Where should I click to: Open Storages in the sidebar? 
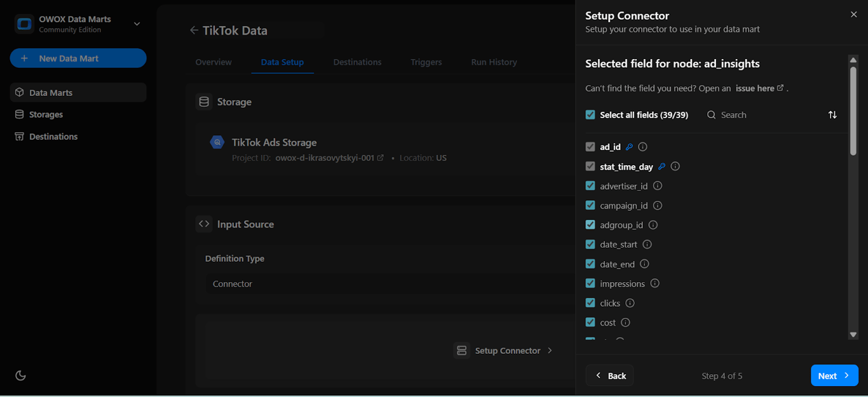click(78, 114)
